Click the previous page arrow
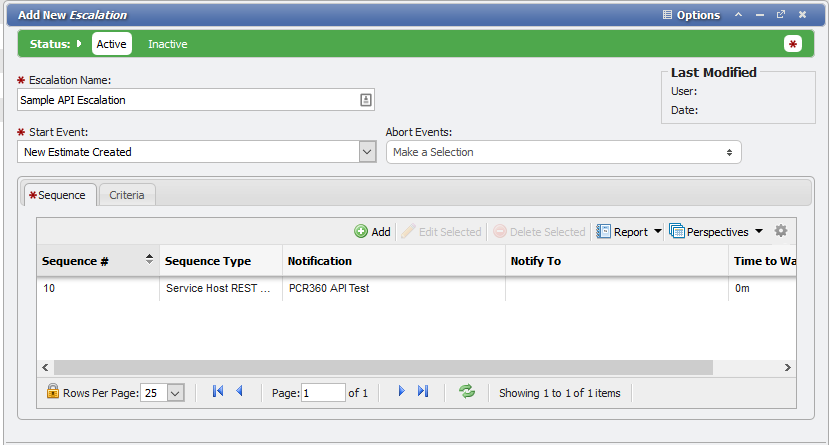 [x=239, y=392]
